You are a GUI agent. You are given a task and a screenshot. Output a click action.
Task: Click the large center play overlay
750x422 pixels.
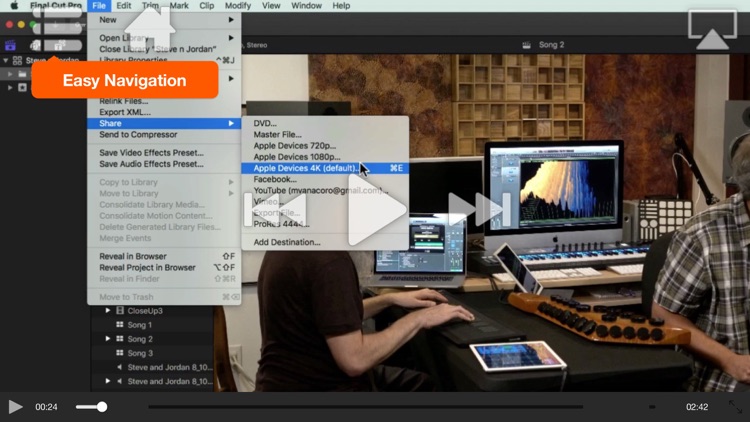(x=377, y=210)
